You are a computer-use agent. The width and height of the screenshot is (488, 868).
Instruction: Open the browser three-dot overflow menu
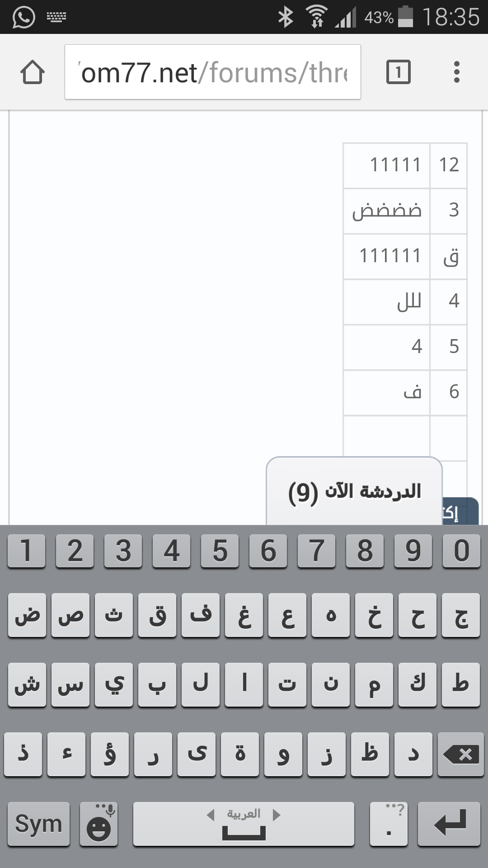456,72
